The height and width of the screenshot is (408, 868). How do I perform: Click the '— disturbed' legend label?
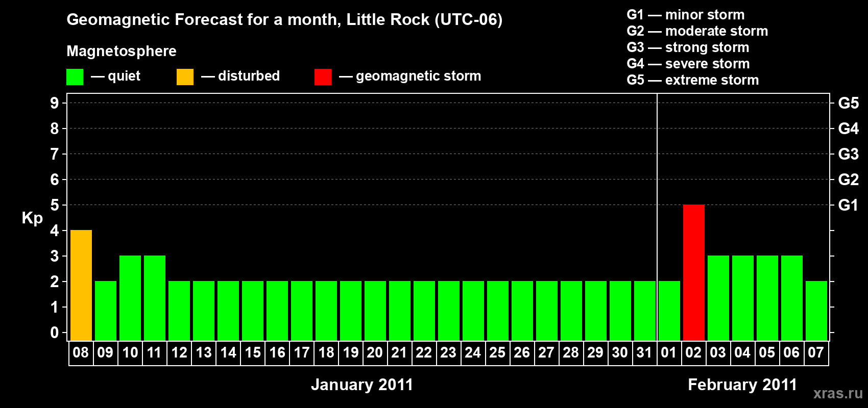click(240, 76)
